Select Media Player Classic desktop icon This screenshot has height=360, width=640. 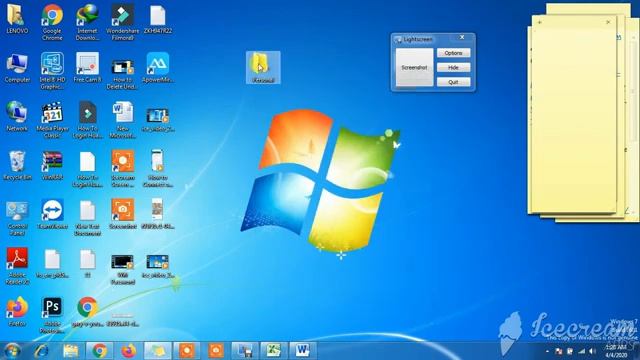click(52, 120)
